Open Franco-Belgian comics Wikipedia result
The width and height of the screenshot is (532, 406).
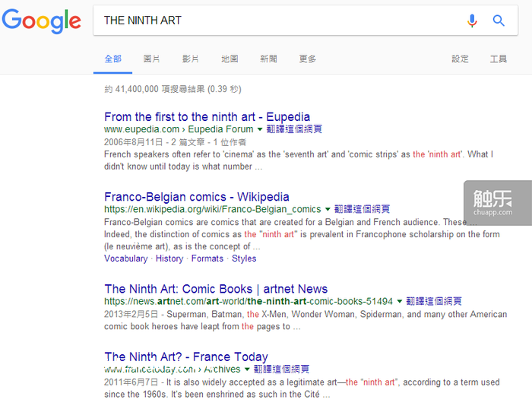click(196, 197)
